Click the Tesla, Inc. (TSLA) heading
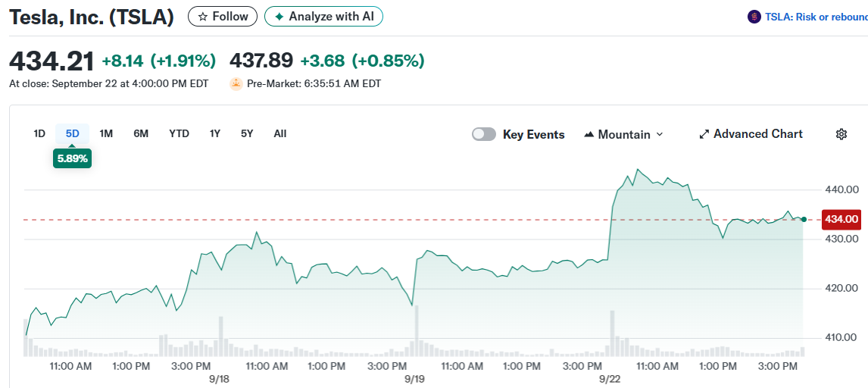868x388 pixels. click(92, 17)
